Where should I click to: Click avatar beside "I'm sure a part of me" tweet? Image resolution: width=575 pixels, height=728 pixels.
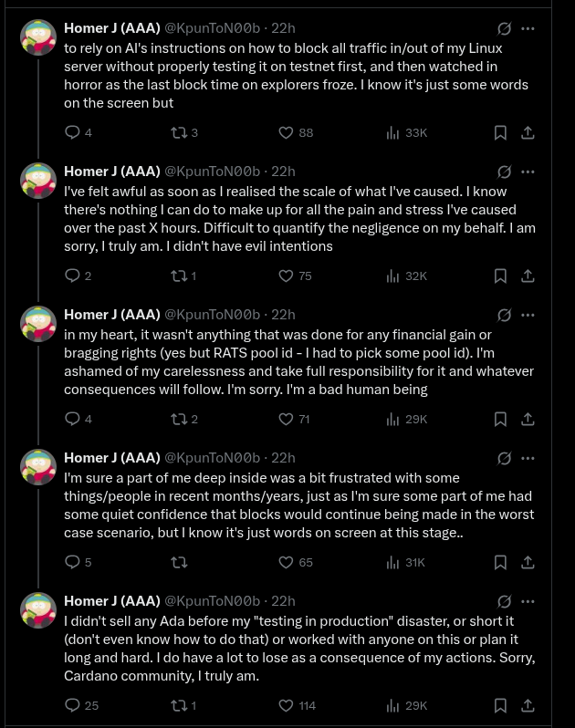pyautogui.click(x=38, y=467)
